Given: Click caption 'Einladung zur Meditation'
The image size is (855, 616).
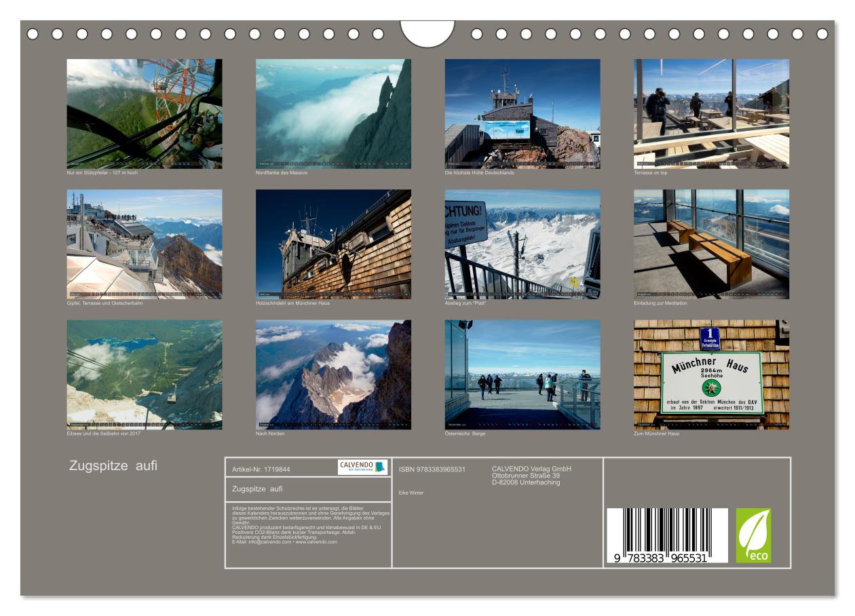Looking at the screenshot, I should [661, 303].
